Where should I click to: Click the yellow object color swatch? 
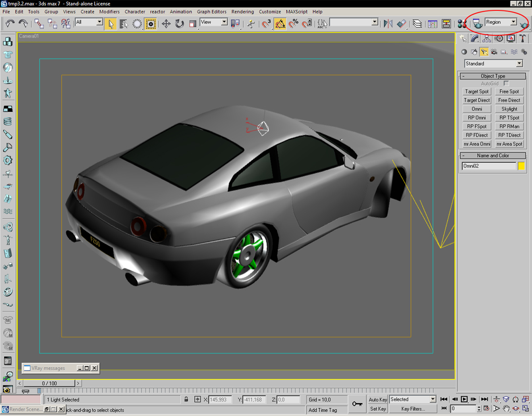[x=521, y=166]
